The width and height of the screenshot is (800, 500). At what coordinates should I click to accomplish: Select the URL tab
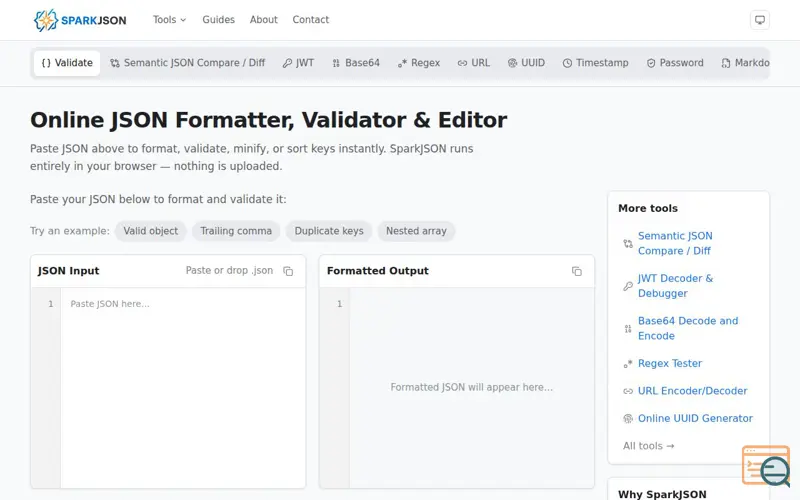[474, 63]
